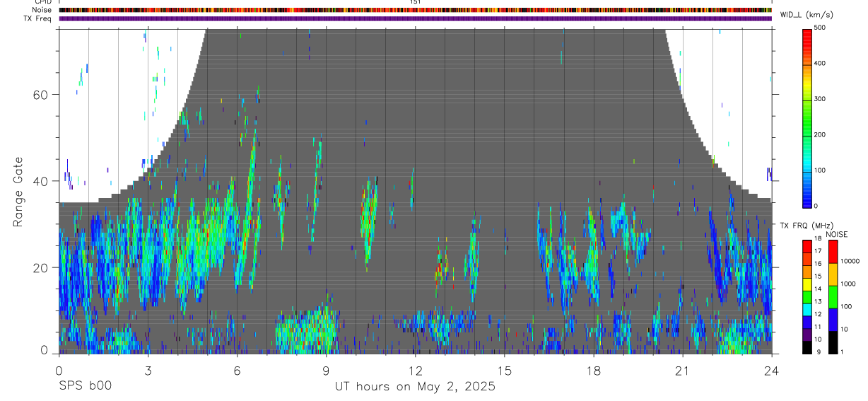The image size is (868, 401).
Task: Click UT hour tick 12 on x-axis
Action: click(x=415, y=370)
